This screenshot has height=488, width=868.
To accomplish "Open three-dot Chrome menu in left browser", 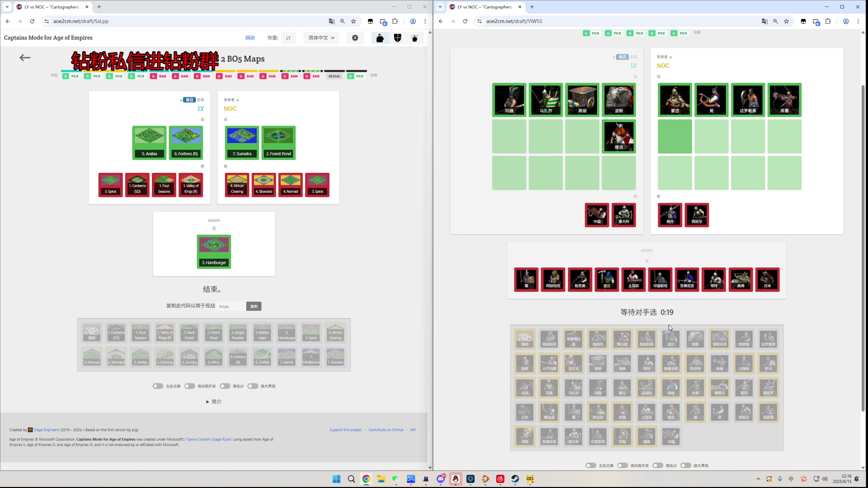I will [425, 21].
